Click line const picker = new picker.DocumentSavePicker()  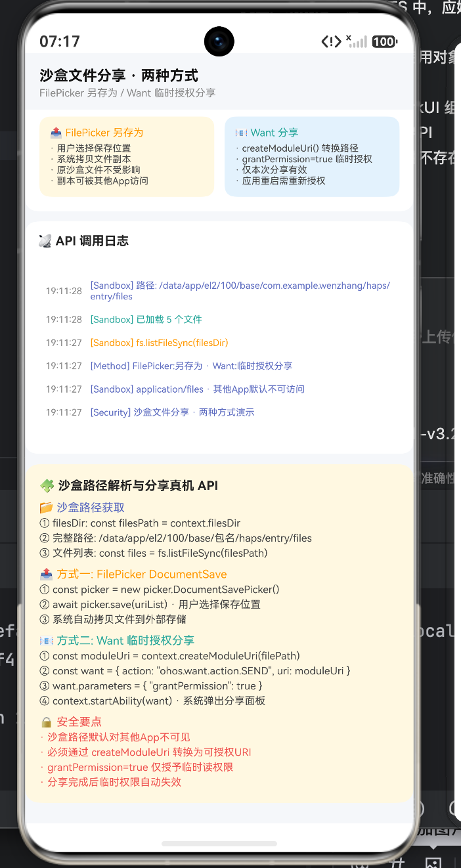(160, 590)
